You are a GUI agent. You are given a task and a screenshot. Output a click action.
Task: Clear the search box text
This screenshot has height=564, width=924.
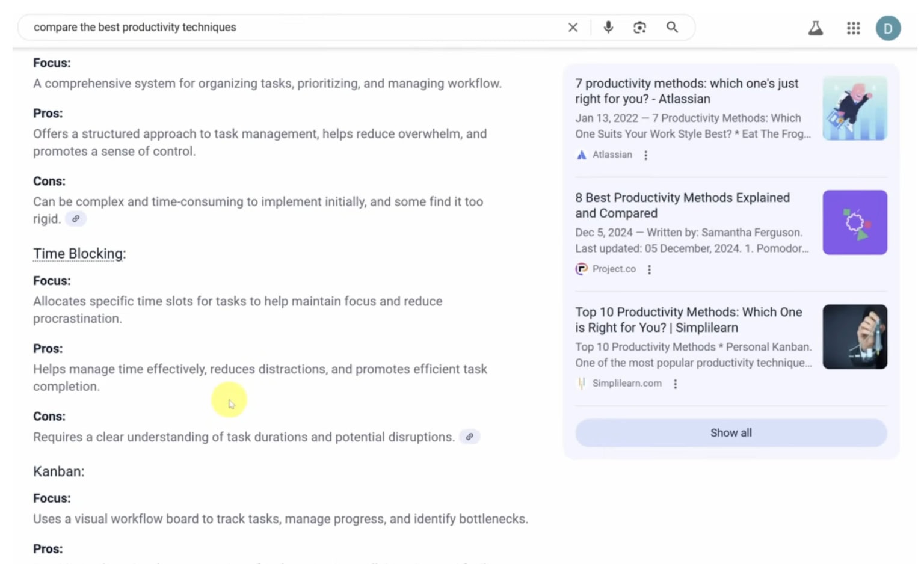573,28
